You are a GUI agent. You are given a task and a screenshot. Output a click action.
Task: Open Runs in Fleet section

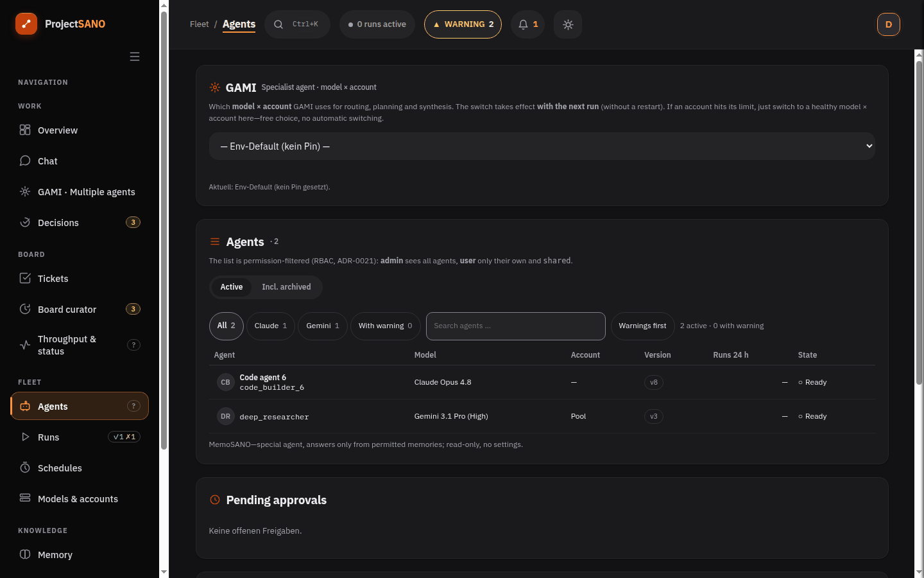80,437
